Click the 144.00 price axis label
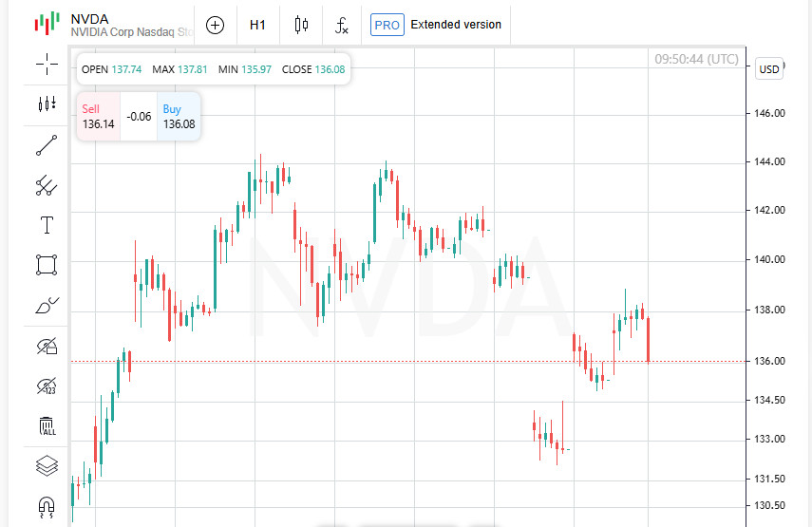The width and height of the screenshot is (812, 527). [x=769, y=162]
